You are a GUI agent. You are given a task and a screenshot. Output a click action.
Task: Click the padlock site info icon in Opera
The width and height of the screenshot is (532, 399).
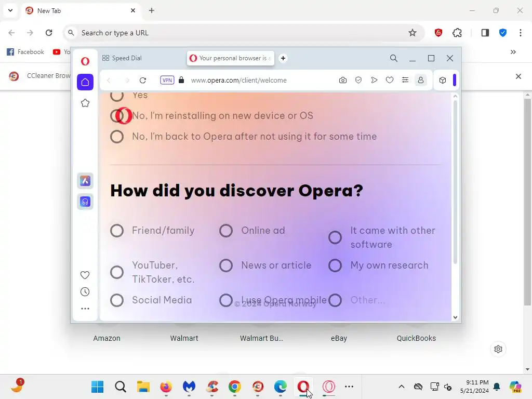[181, 80]
